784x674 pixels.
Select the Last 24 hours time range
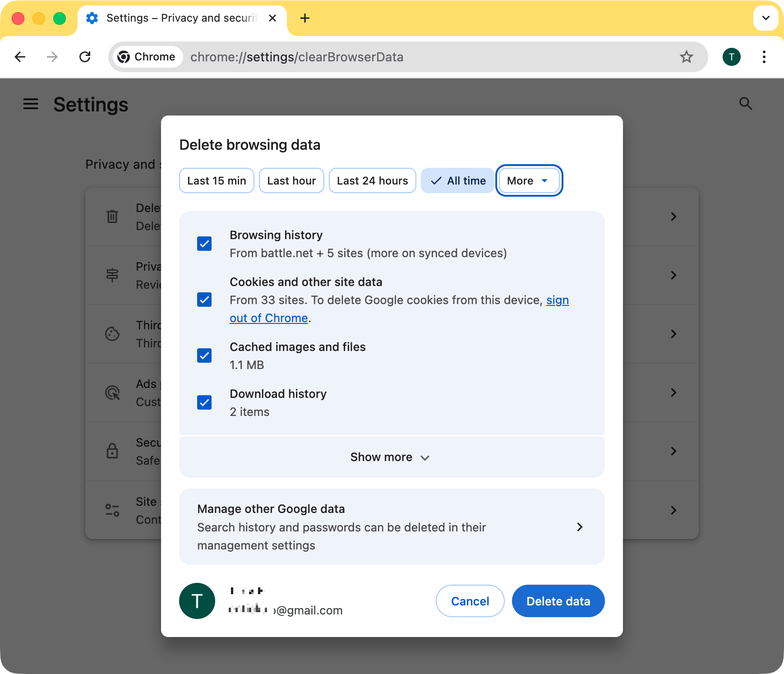click(373, 180)
